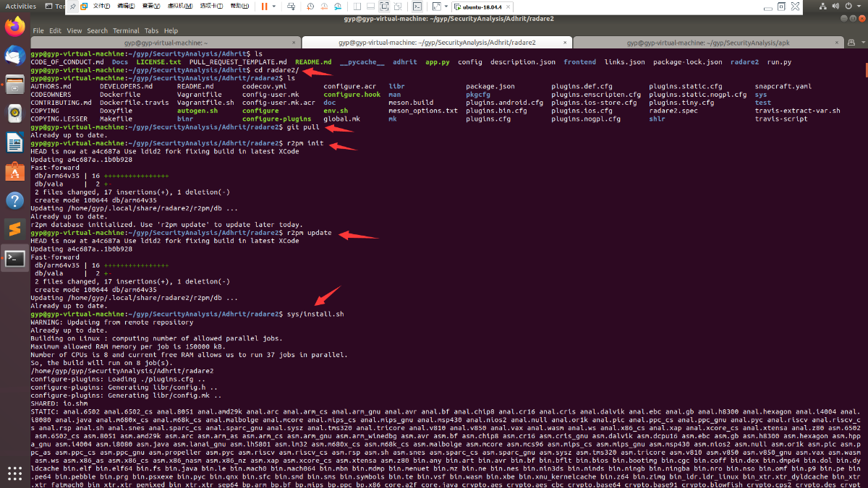The height and width of the screenshot is (488, 868).
Task: Open Rhythmbox from the dock
Action: 14,114
